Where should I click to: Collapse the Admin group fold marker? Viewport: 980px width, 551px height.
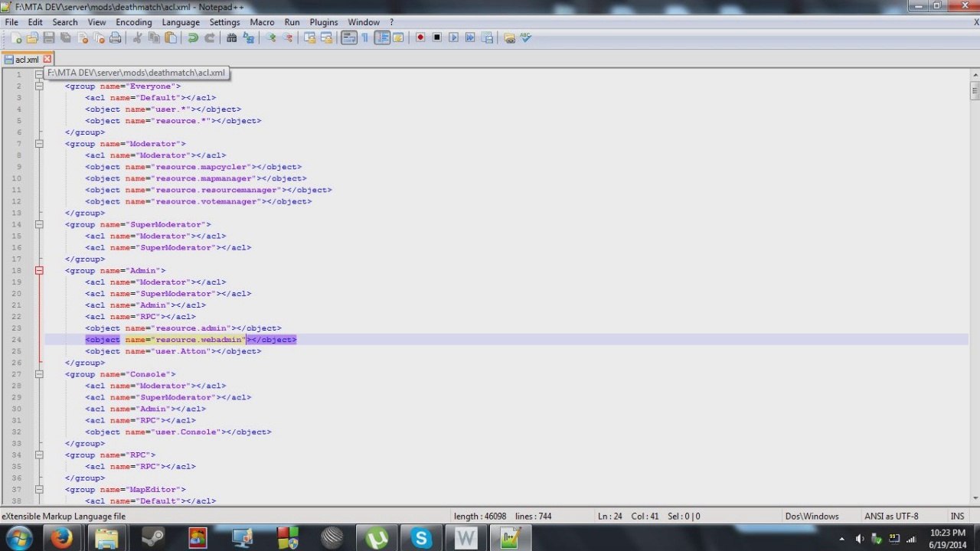pos(39,271)
